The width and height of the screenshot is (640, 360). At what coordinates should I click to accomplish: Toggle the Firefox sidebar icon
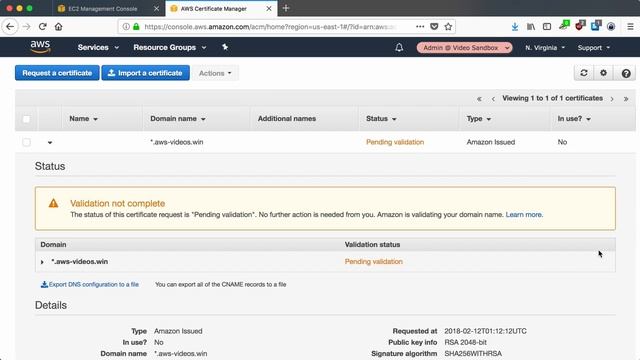547,27
